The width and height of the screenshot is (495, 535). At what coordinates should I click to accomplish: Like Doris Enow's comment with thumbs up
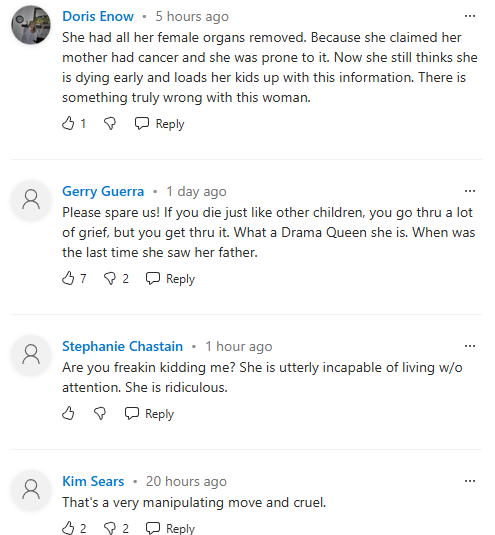pos(68,124)
